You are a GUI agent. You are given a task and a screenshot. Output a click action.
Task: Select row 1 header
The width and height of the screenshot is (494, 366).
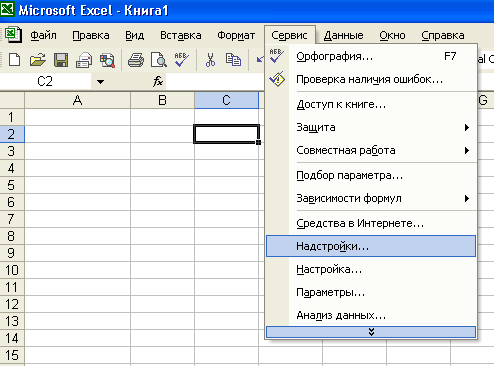tap(12, 117)
